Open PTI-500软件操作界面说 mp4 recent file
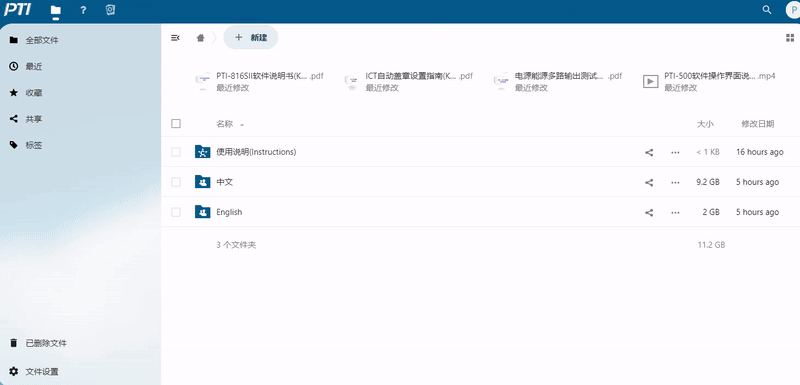800x385 pixels. point(711,82)
